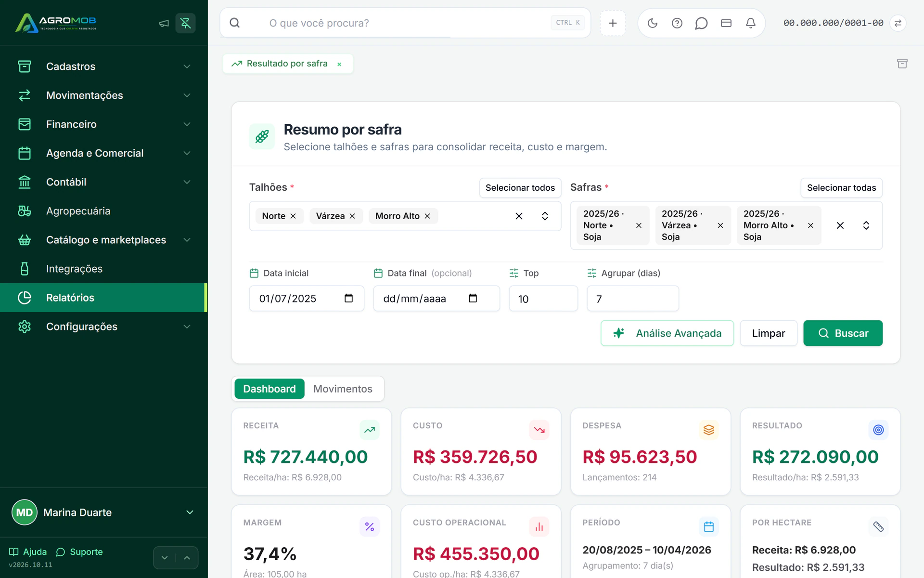Screen dimensions: 924x578
Task: Click the Data inicial date field
Action: (307, 299)
